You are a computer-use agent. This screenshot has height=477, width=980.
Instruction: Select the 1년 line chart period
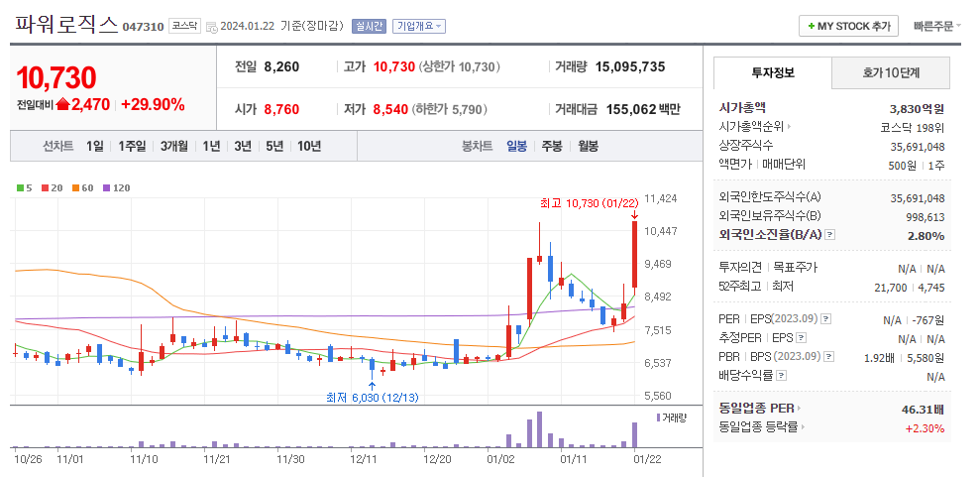coord(211,147)
